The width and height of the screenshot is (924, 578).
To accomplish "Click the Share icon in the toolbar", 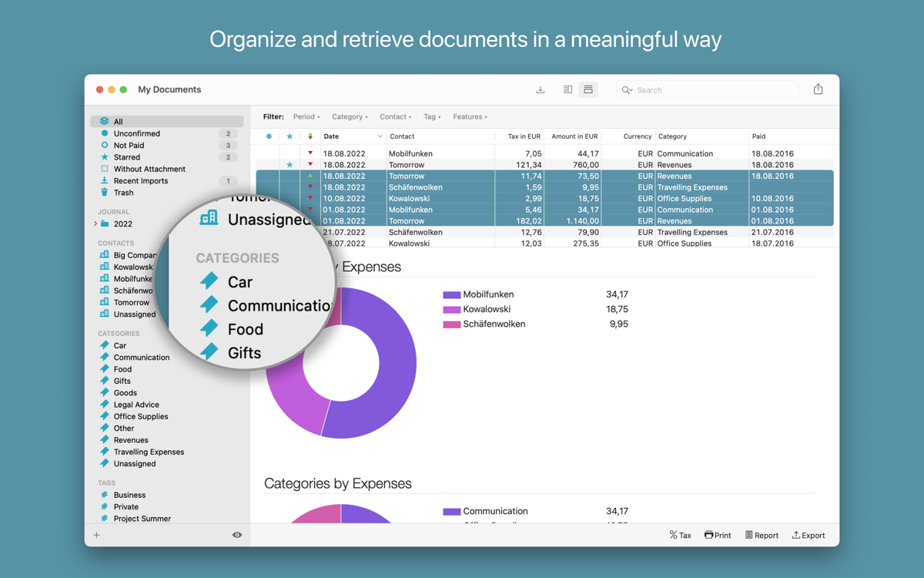I will point(818,89).
